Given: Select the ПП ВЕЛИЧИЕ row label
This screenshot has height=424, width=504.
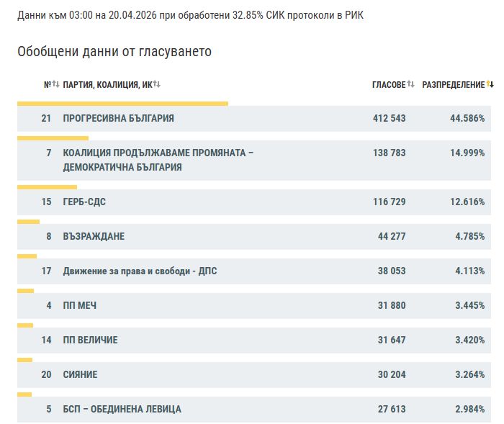Looking at the screenshot, I should tap(90, 340).
